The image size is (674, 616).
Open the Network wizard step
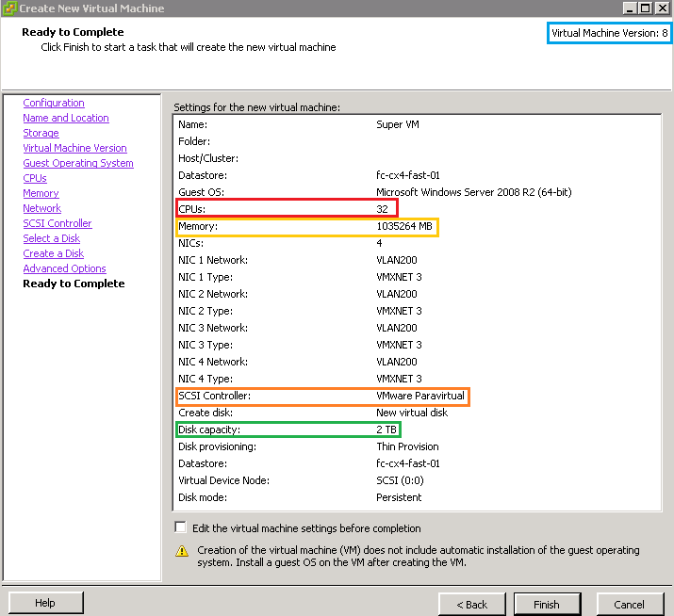tap(42, 208)
